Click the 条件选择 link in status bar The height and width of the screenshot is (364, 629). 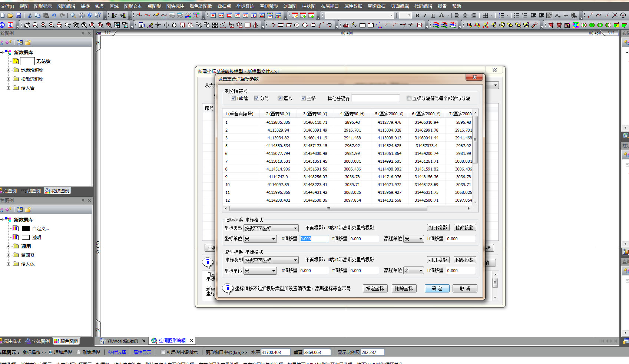(117, 352)
